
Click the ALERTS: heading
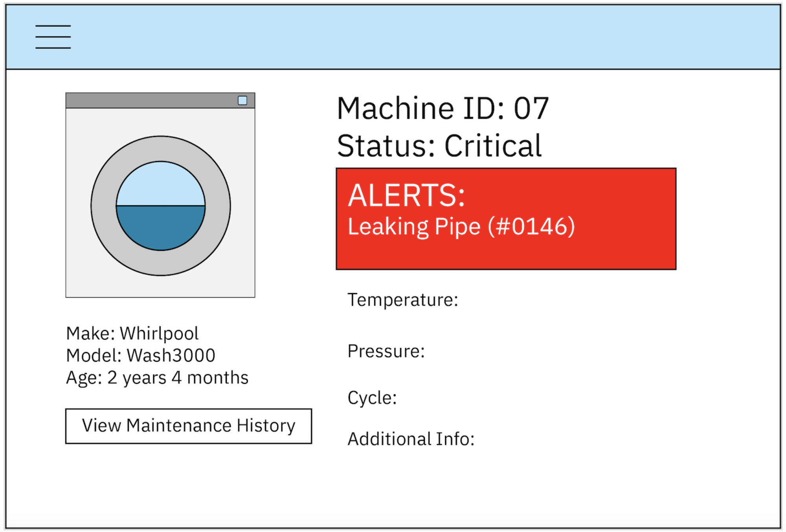coord(406,195)
